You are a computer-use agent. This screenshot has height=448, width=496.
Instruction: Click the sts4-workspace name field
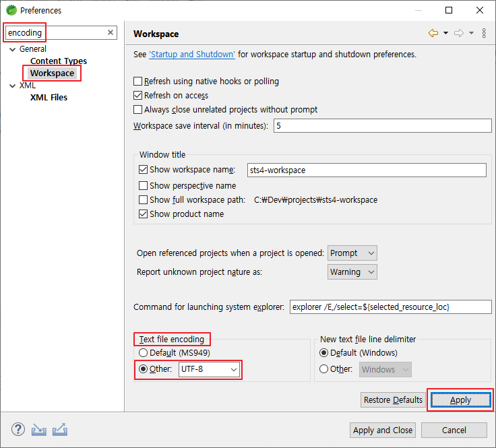[x=367, y=170]
